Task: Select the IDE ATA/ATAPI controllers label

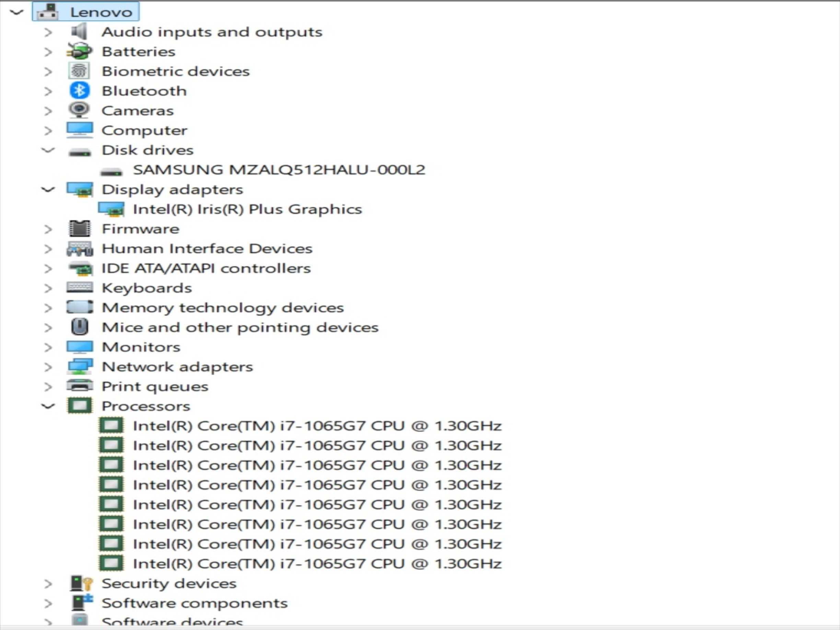Action: click(206, 268)
